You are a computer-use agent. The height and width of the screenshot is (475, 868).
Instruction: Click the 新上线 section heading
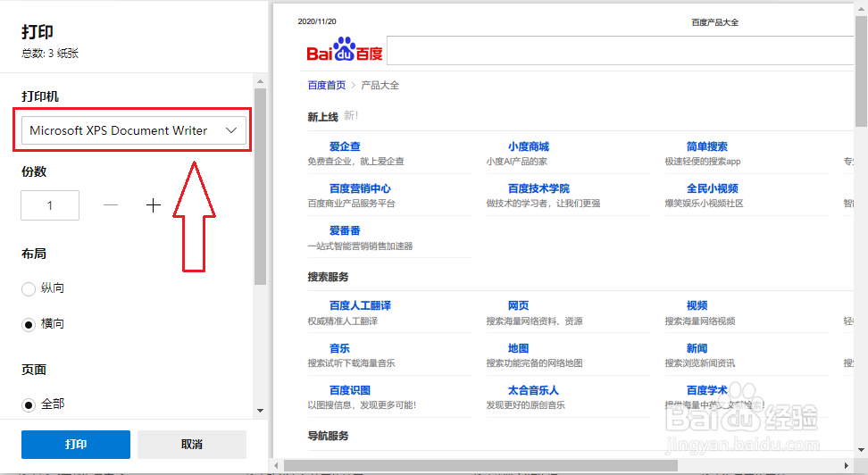pos(322,117)
